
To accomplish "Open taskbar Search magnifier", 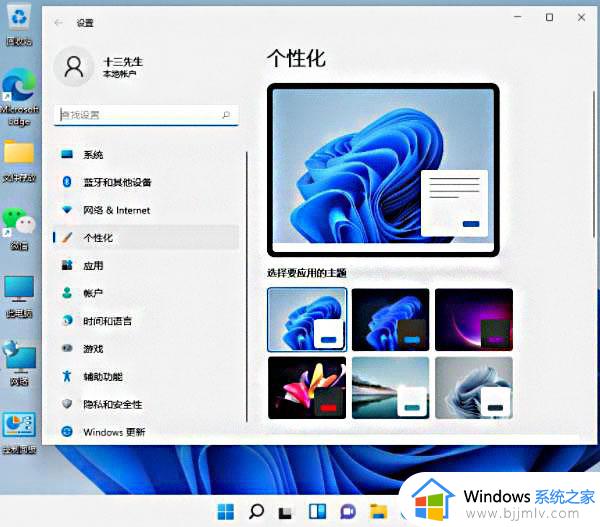I will 256,511.
